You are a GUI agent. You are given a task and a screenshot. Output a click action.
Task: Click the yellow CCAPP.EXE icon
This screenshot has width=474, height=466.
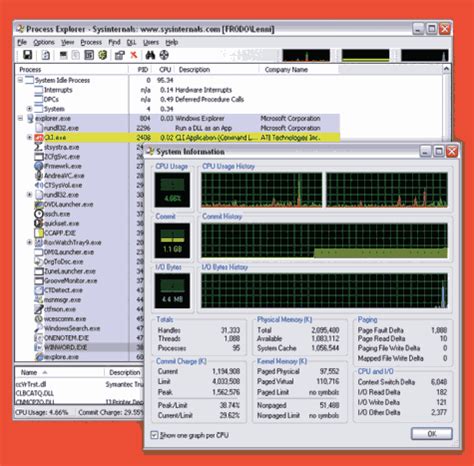coord(39,233)
